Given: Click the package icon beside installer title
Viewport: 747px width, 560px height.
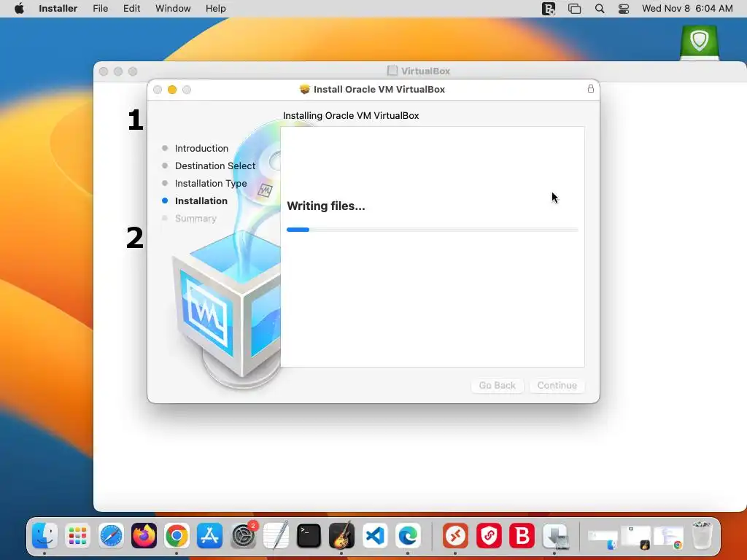Looking at the screenshot, I should 304,89.
